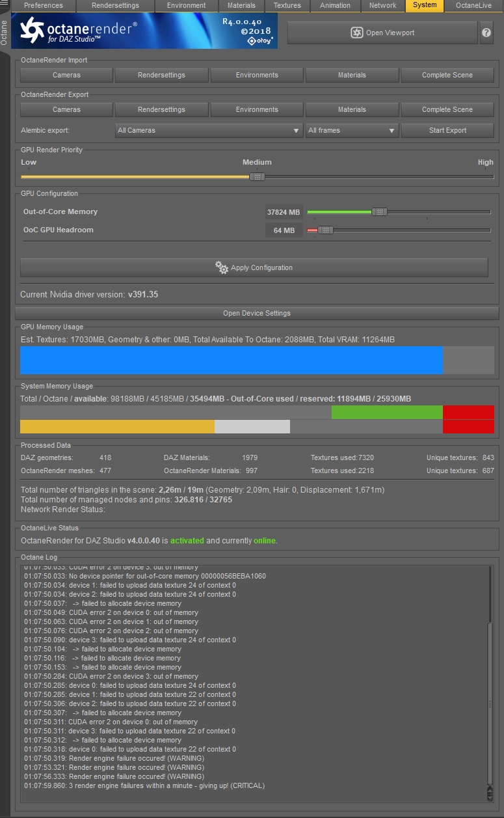This screenshot has height=818, width=504.
Task: Open the Network tab
Action: (382, 6)
